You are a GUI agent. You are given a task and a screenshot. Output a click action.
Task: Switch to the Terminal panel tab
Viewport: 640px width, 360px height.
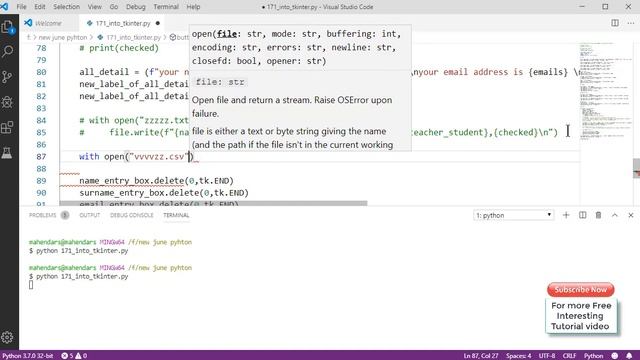pos(176,215)
